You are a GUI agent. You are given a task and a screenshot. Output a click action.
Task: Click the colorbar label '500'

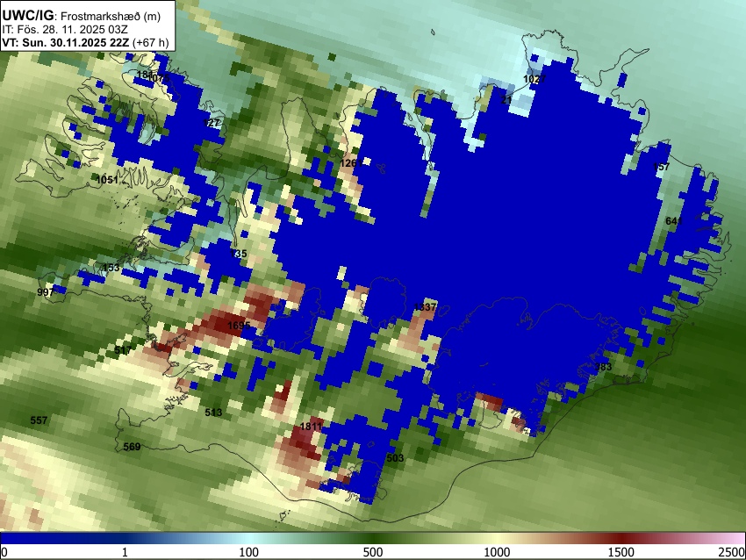coord(372,552)
